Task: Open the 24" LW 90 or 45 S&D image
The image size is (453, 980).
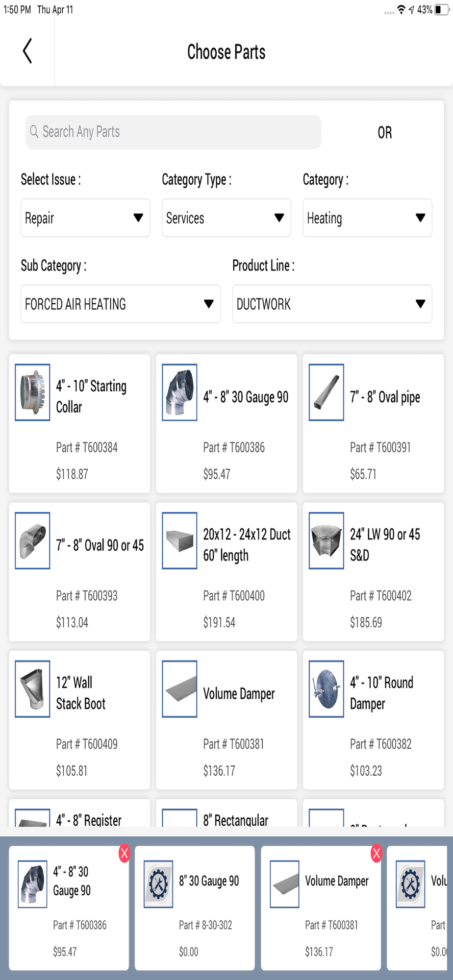Action: 326,540
